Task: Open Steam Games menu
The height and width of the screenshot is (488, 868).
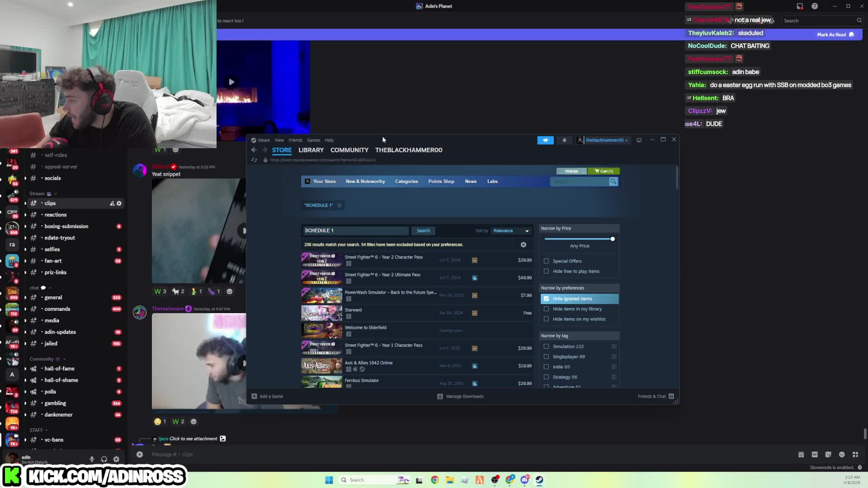Action: [313, 140]
